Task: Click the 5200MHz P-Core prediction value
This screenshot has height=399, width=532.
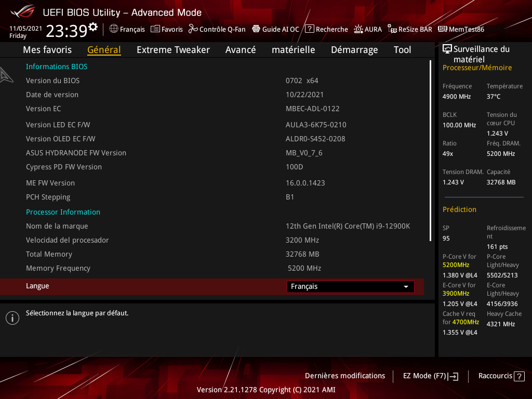Action: [x=456, y=265]
